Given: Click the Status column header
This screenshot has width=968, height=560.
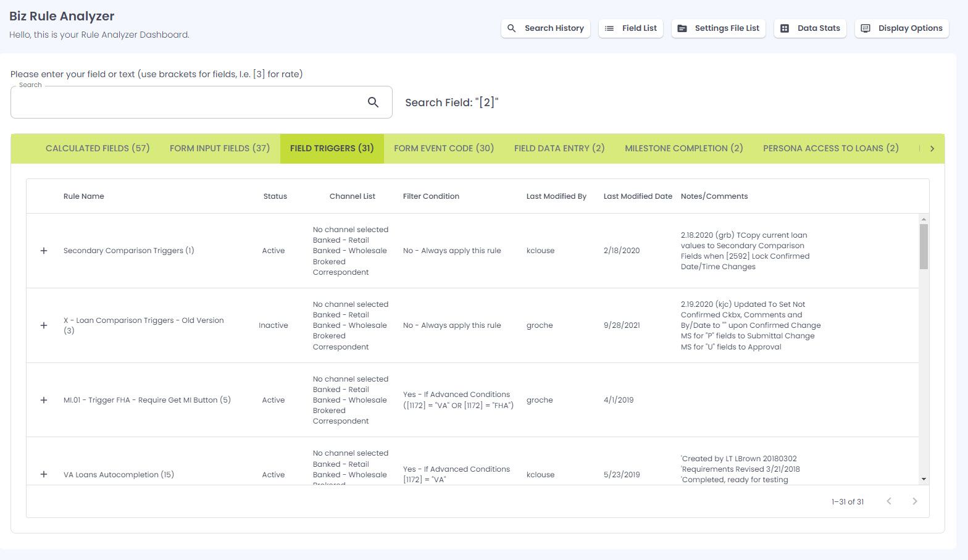Looking at the screenshot, I should pos(275,196).
